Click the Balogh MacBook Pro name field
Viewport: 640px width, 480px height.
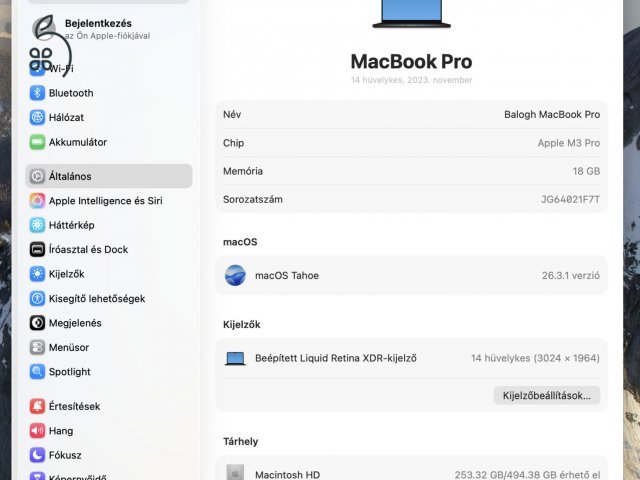pyautogui.click(x=552, y=114)
